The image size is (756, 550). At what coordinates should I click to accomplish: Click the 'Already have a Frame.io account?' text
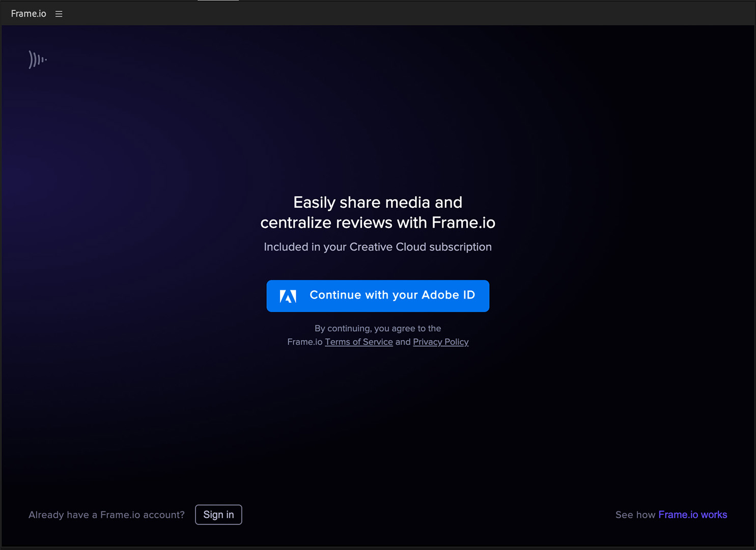click(x=106, y=515)
